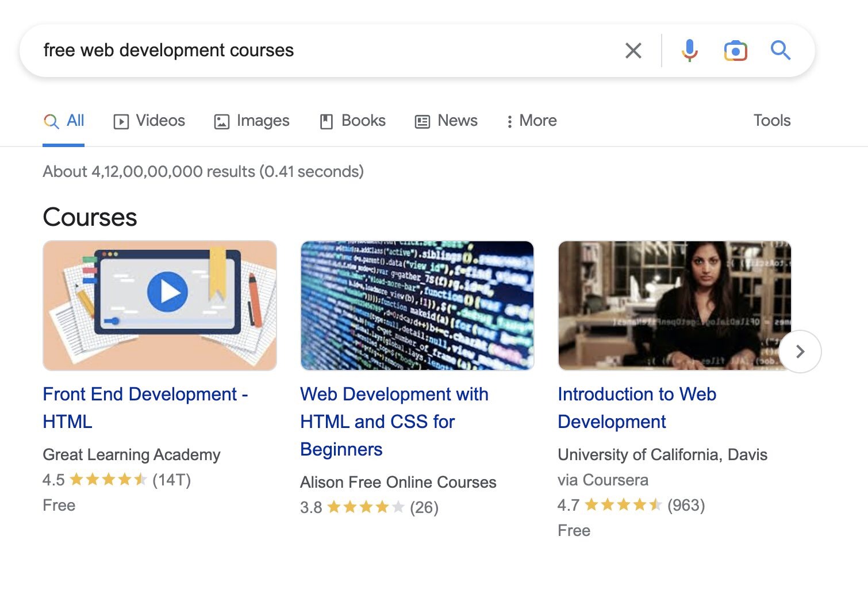This screenshot has height=594, width=868.
Task: Click the Alison Free Online Courses text
Action: [x=398, y=482]
